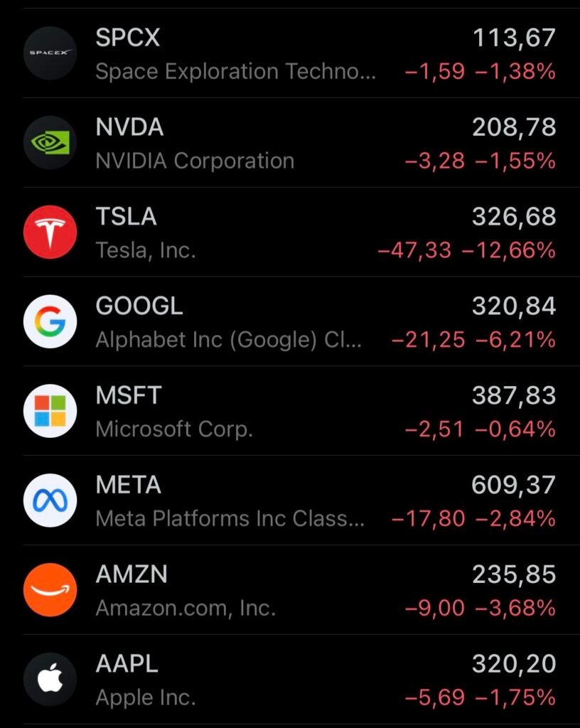Toggle Tesla's change value −47,33 −12,66%
This screenshot has width=580, height=728.
point(466,250)
